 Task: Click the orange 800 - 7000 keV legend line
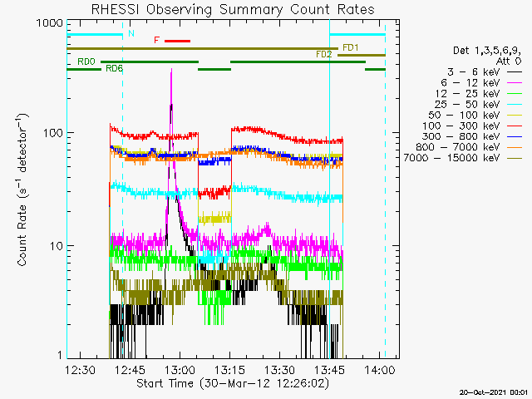tap(515, 147)
